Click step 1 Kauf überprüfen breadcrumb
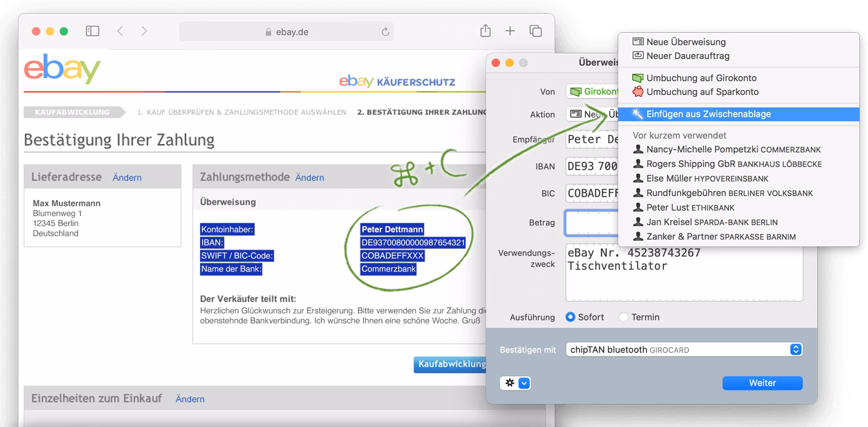Viewport: 868px width, 427px height. click(x=242, y=112)
